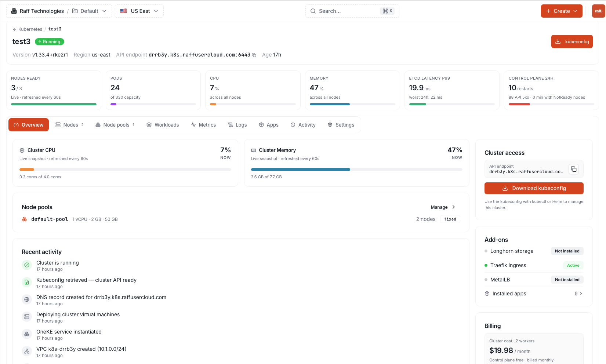The height and width of the screenshot is (364, 606).
Task: Click the Kubeconfig retrieved activity icon
Action: tap(27, 282)
